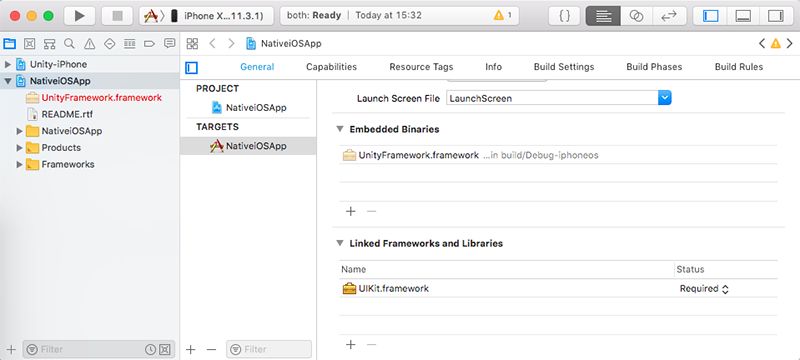Open the Launch Screen File dropdown
Image resolution: width=800 pixels, height=360 pixels.
[664, 98]
